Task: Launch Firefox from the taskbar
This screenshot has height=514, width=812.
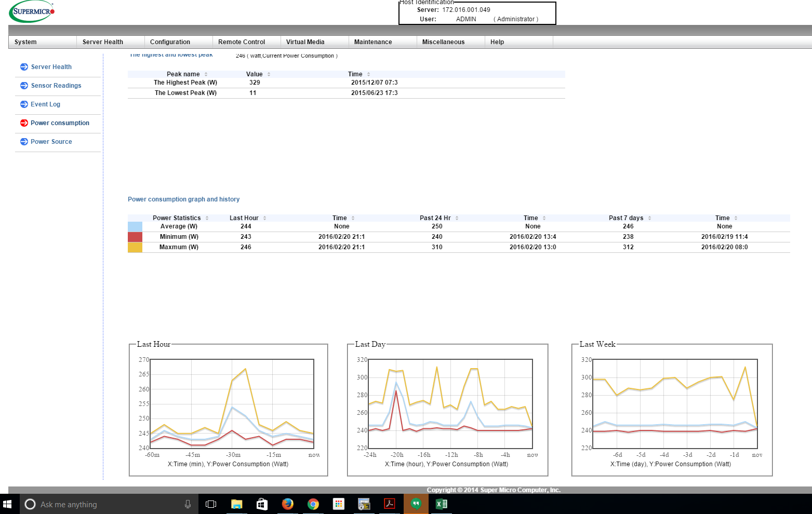Action: [288, 504]
